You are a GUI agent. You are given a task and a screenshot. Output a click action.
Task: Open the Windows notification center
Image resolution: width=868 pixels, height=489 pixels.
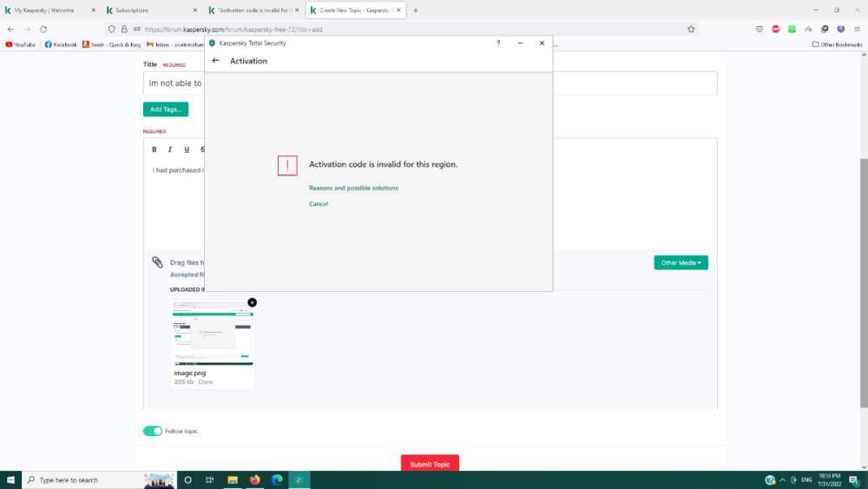855,480
